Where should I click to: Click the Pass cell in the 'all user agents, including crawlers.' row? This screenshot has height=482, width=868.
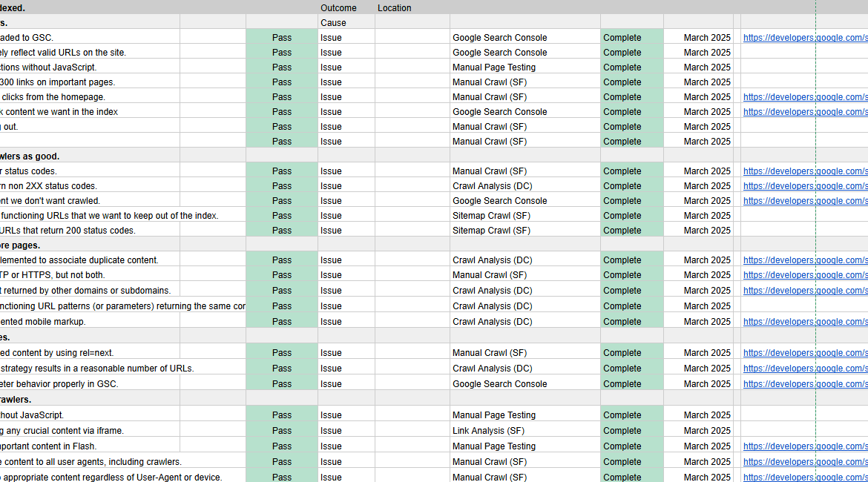tap(282, 461)
